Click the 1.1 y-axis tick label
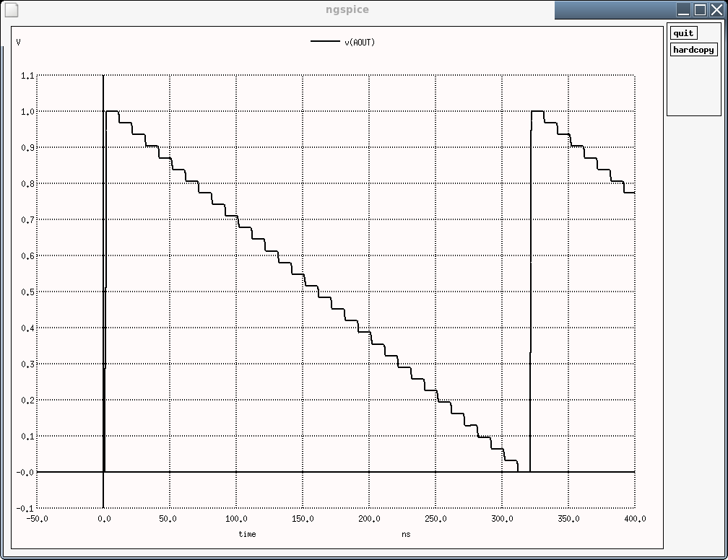 [x=27, y=76]
